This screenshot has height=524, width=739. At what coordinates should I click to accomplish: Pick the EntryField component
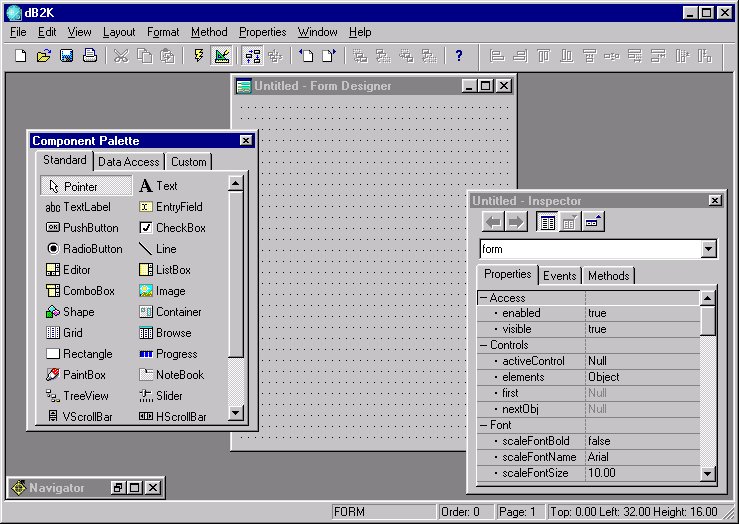(171, 207)
